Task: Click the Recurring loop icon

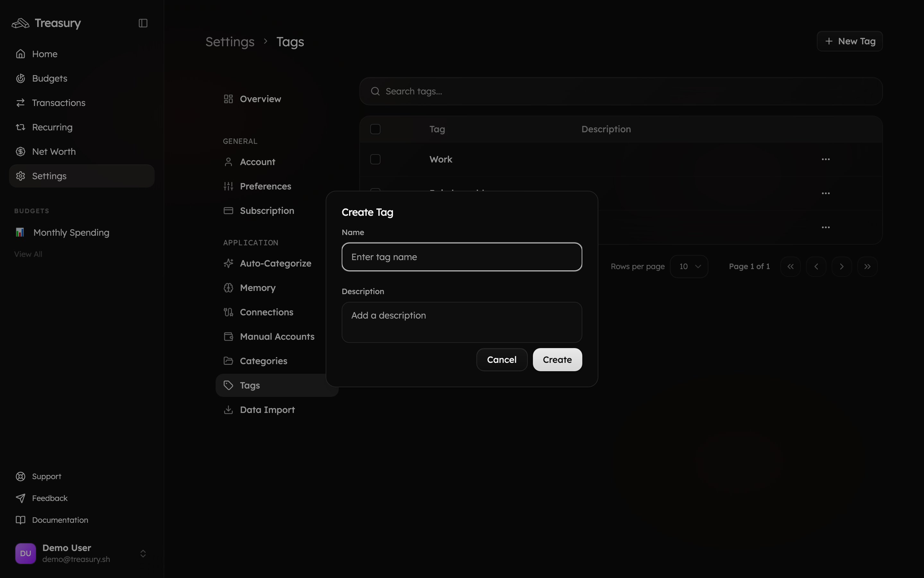Action: (x=21, y=127)
